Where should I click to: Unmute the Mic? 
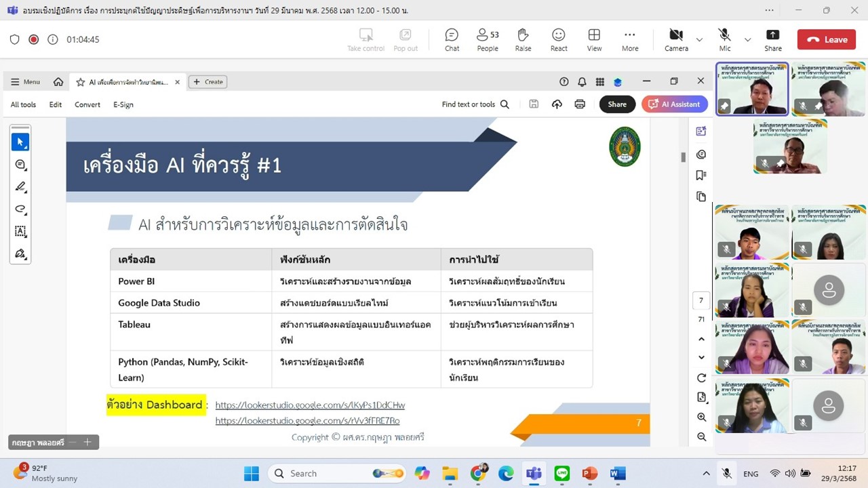[x=725, y=39]
